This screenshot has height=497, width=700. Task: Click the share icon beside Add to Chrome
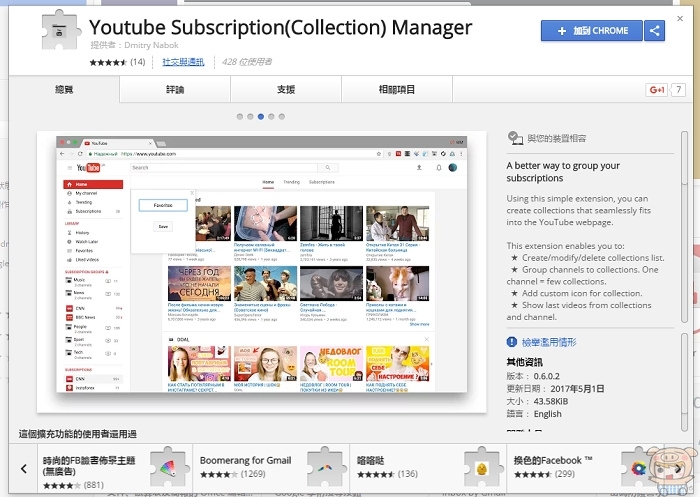click(655, 31)
